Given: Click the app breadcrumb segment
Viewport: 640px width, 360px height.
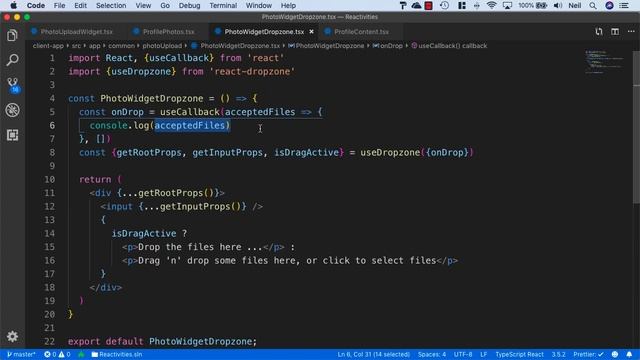Looking at the screenshot, I should pyautogui.click(x=95, y=46).
